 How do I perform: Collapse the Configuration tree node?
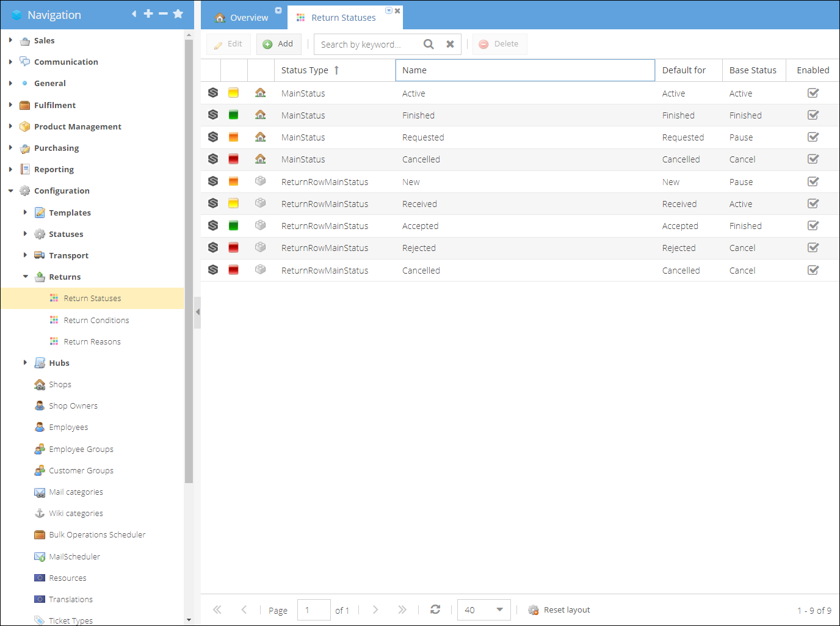(x=10, y=191)
